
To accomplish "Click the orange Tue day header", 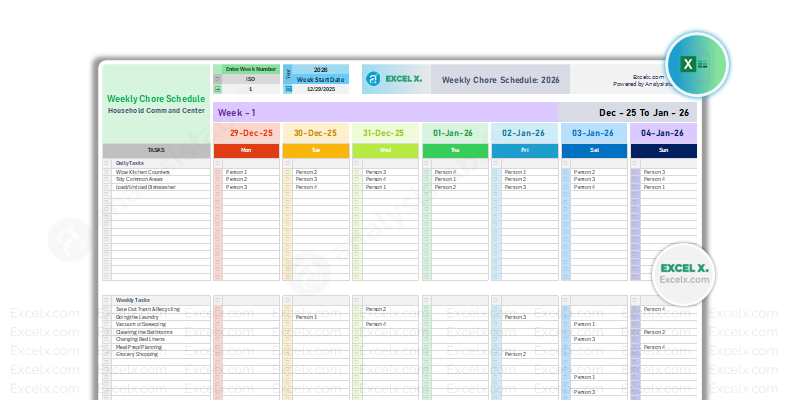I will click(316, 151).
